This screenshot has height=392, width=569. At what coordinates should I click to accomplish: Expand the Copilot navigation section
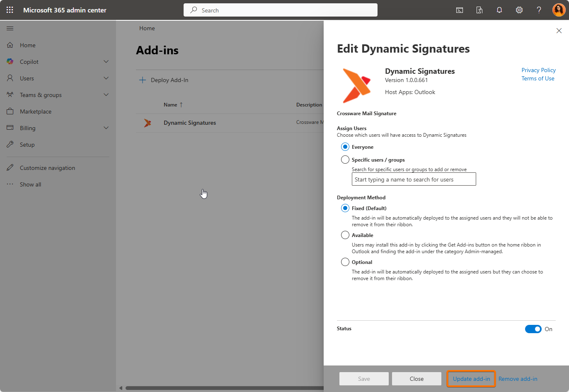[106, 62]
